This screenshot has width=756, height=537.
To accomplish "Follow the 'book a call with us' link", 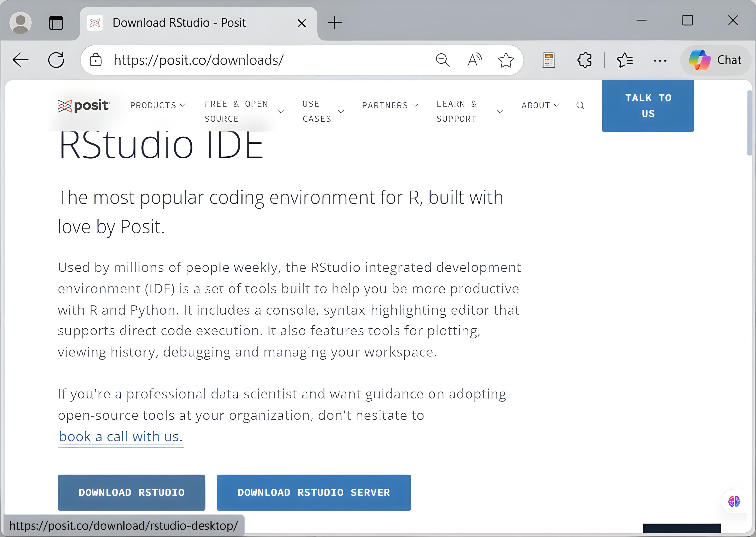I will click(121, 437).
